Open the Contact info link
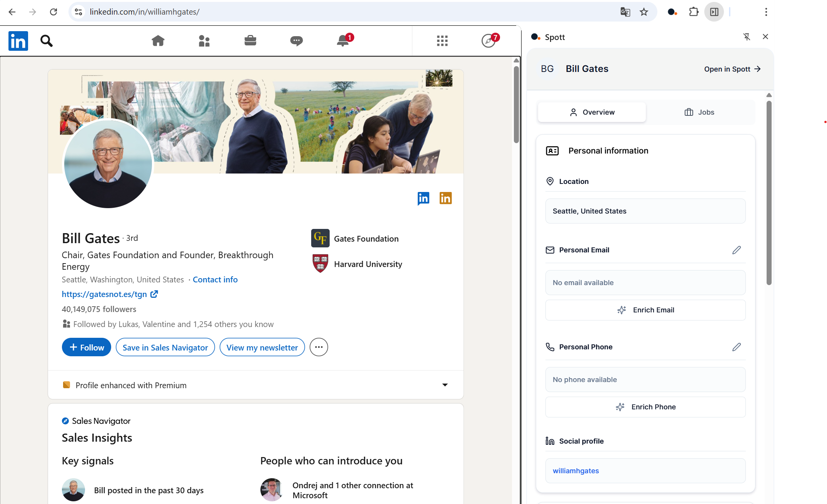The image size is (827, 504). tap(215, 280)
